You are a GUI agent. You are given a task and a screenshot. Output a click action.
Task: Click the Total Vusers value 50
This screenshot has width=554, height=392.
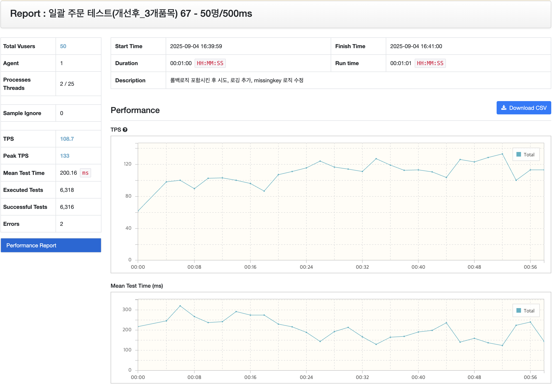(x=63, y=46)
